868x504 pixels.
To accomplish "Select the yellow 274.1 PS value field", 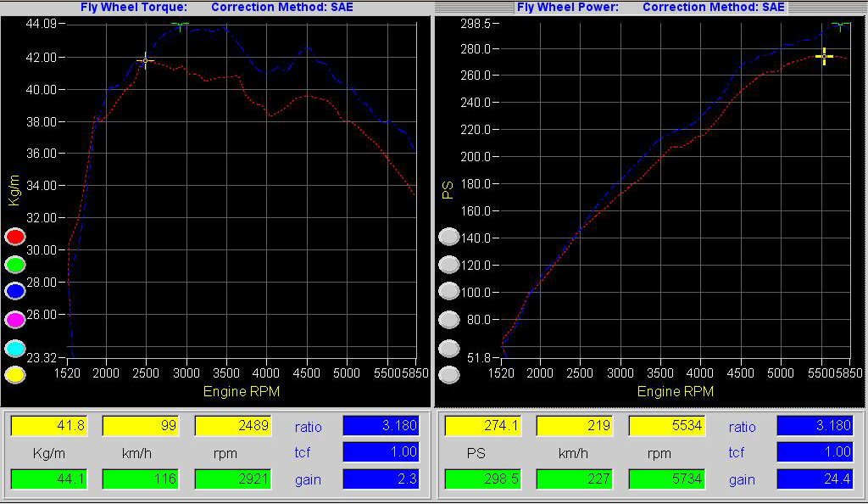I will pos(482,426).
